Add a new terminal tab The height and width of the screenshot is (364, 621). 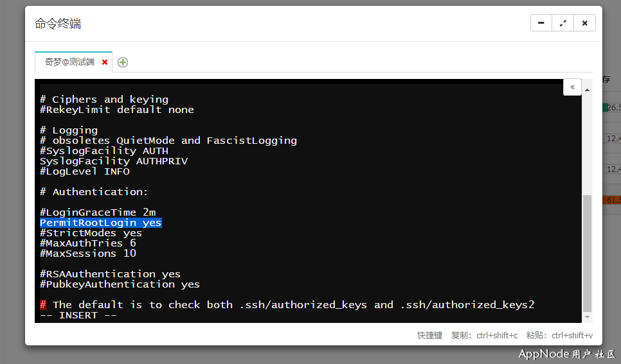coord(123,62)
